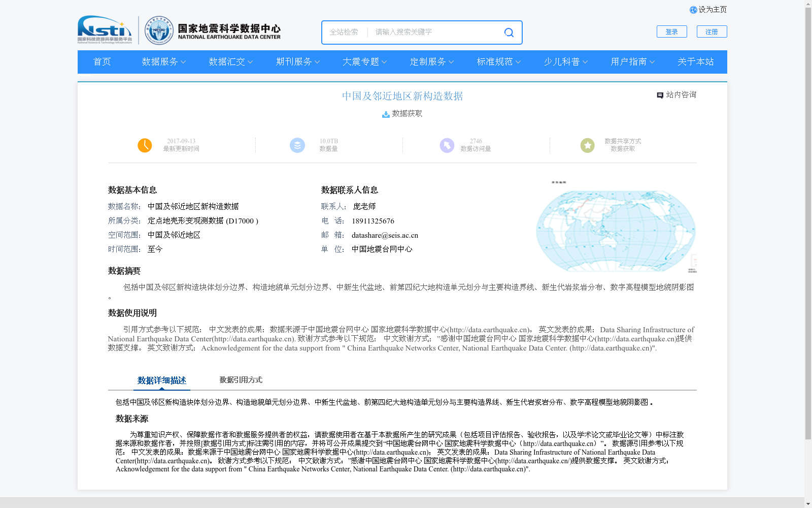Click the 2746 visit count value
The width and height of the screenshot is (812, 508).
pos(476,141)
